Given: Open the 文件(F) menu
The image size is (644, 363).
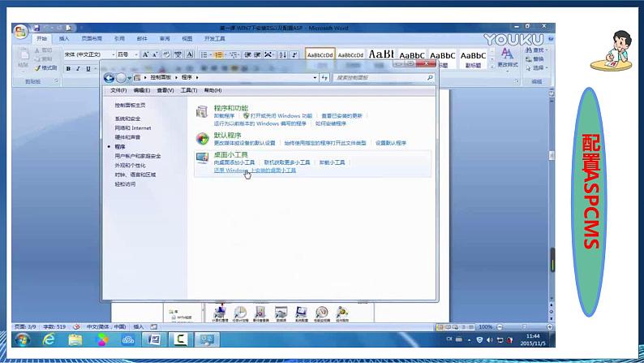Looking at the screenshot, I should pos(118,90).
